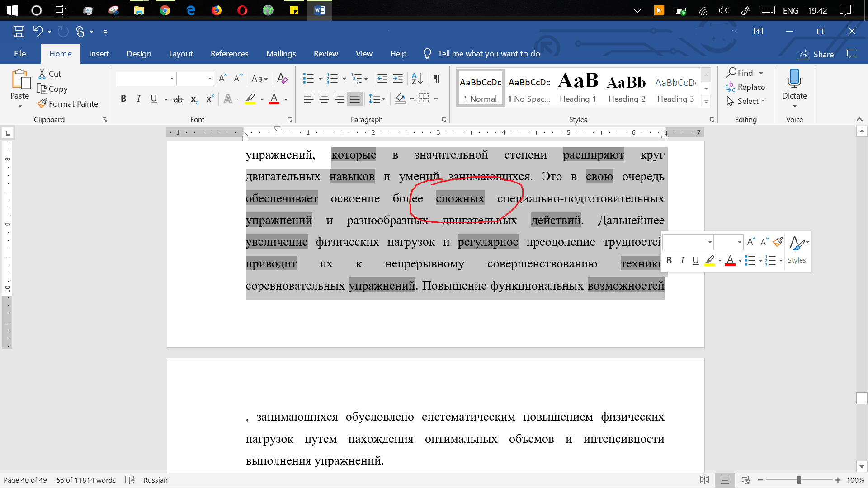The height and width of the screenshot is (488, 868).
Task: Open the Insert tab
Action: tap(99, 54)
